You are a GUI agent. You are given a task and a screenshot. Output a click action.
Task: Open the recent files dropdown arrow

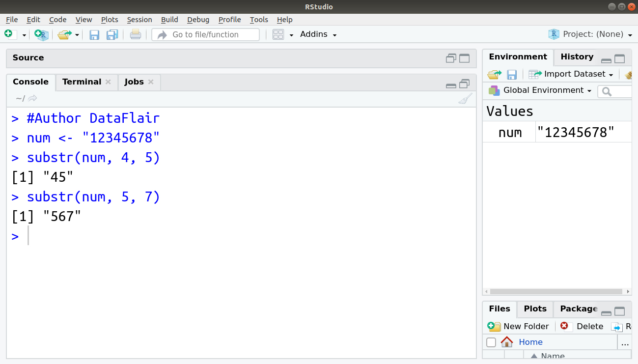[77, 35]
